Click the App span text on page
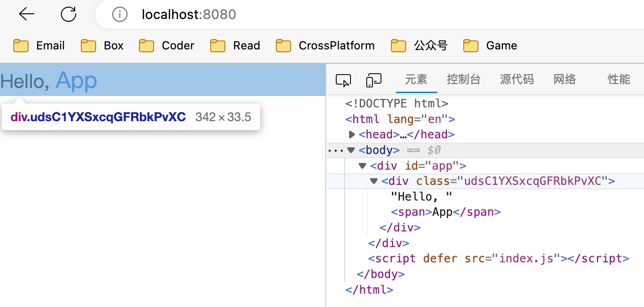This screenshot has height=307, width=644. point(77,81)
